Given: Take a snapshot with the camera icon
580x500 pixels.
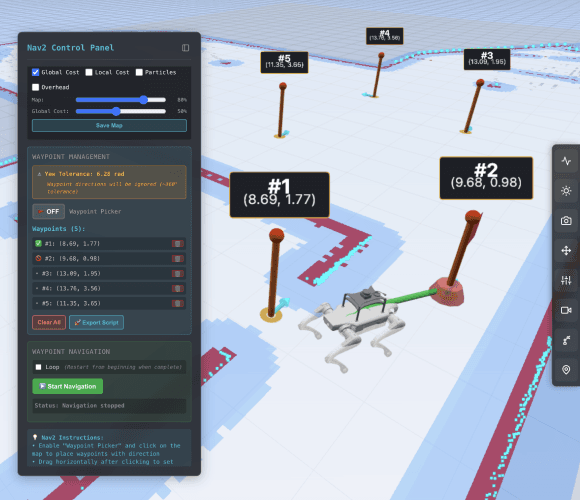Looking at the screenshot, I should click(566, 221).
